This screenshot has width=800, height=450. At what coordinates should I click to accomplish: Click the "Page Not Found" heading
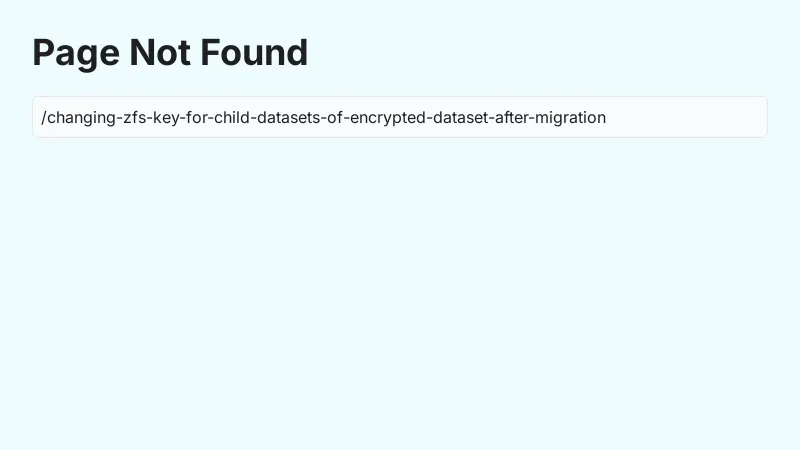click(170, 53)
